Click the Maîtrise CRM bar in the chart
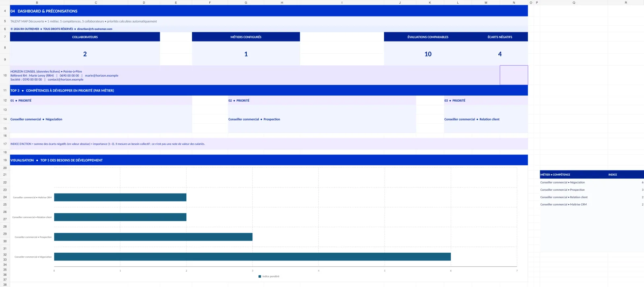Image resolution: width=644 pixels, height=287 pixels. point(120,197)
